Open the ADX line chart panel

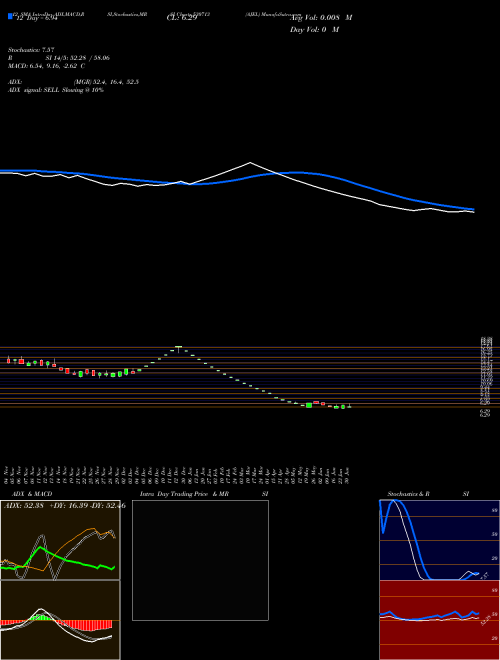click(x=60, y=540)
